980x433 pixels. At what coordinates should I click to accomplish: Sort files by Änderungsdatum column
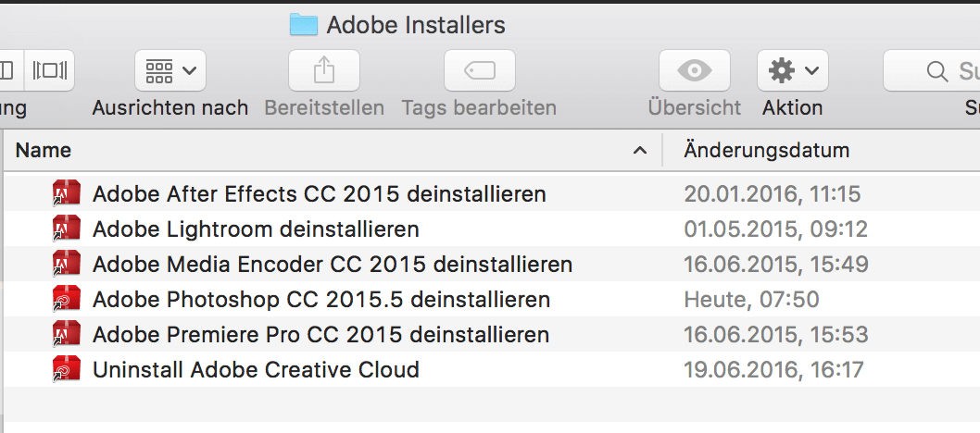(x=766, y=151)
